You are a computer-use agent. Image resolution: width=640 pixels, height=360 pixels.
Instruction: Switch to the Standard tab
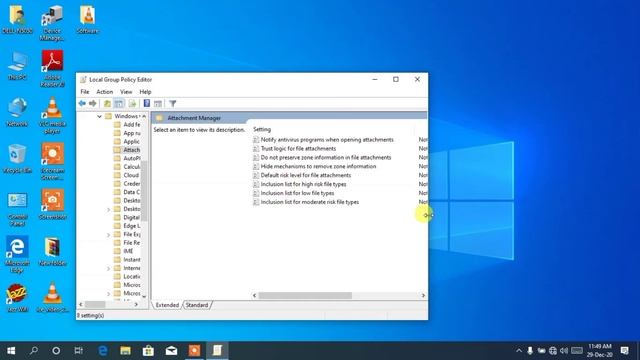(197, 305)
